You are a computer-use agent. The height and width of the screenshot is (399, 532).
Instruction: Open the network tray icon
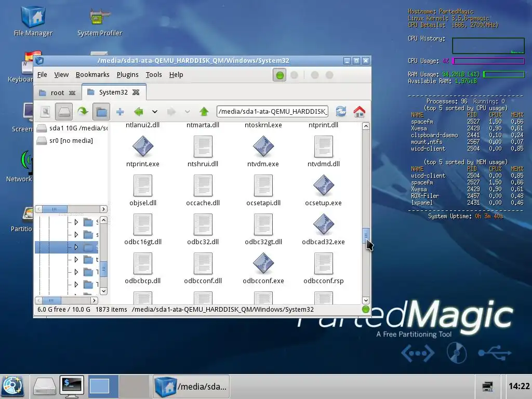point(487,387)
